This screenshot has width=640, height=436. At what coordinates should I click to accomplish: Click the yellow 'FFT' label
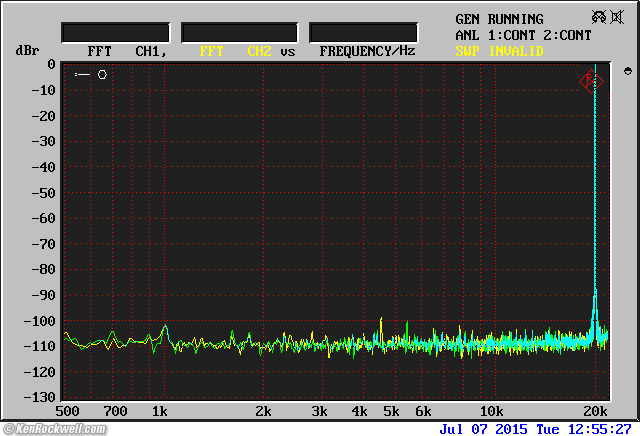tap(211, 51)
